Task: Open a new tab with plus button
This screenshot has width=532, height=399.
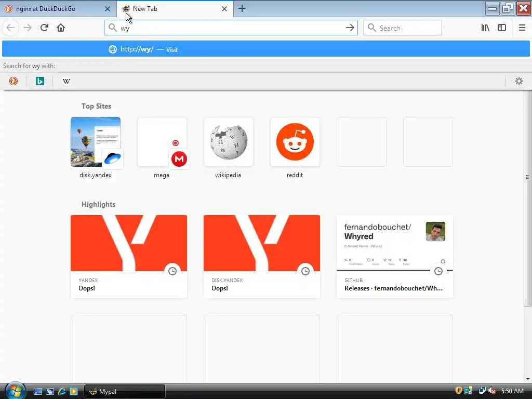Action: pyautogui.click(x=242, y=8)
